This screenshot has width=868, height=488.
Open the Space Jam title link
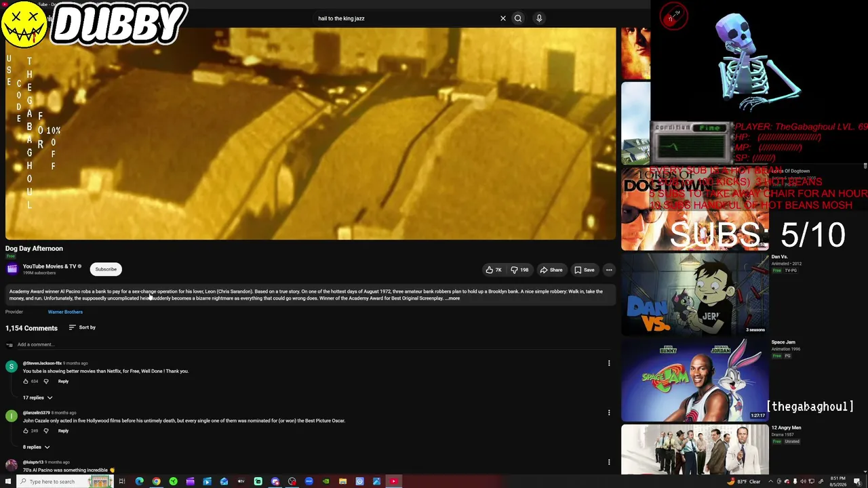pyautogui.click(x=783, y=342)
